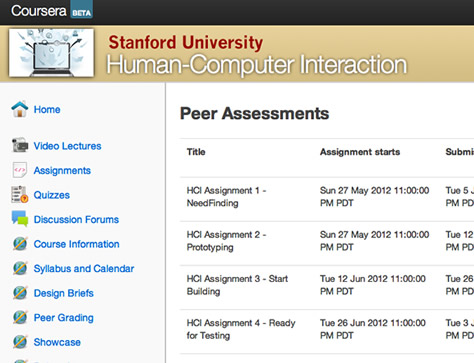Click the Discussion Forums chat bubbles icon
474x363 pixels.
[x=20, y=219]
